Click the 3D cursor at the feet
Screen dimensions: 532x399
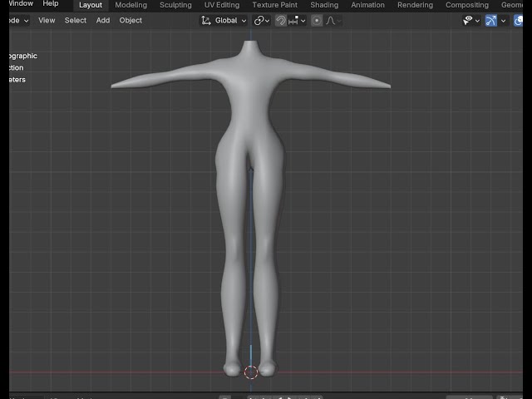pyautogui.click(x=251, y=372)
